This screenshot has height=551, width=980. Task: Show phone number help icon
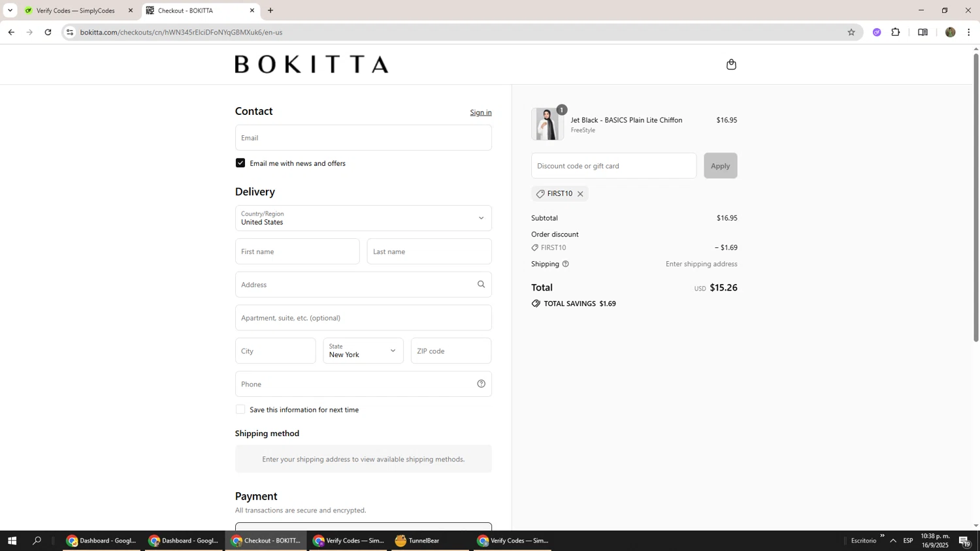pyautogui.click(x=481, y=384)
